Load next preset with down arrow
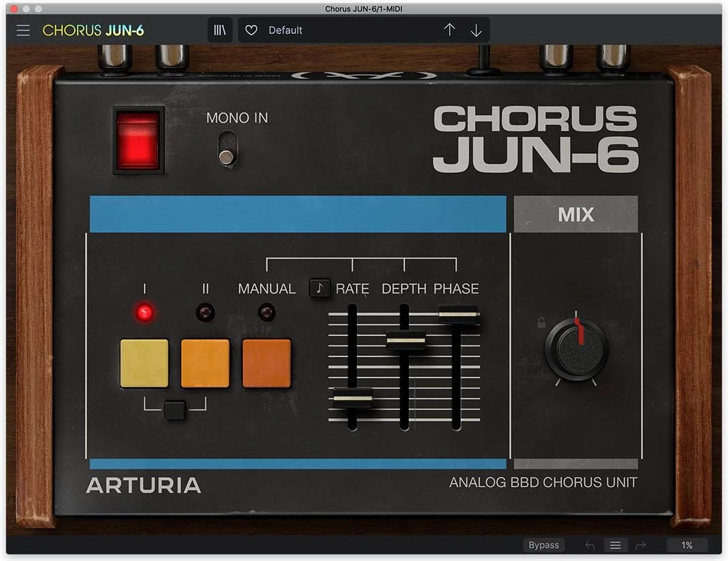This screenshot has height=561, width=728. tap(476, 30)
